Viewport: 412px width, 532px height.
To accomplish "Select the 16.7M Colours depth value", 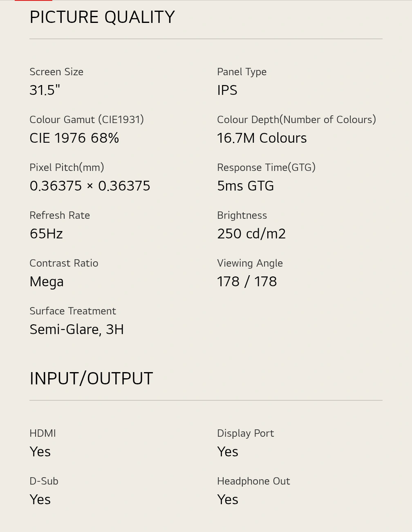I will pos(262,138).
